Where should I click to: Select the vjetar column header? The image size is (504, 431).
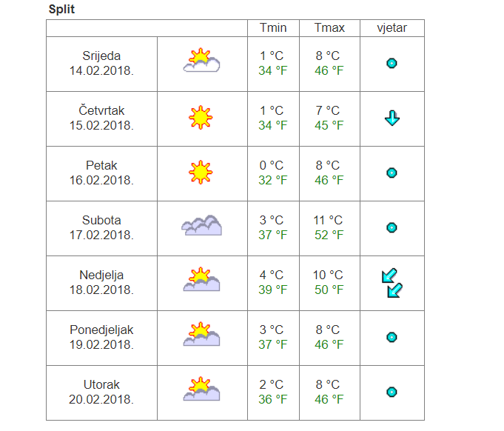click(x=392, y=28)
